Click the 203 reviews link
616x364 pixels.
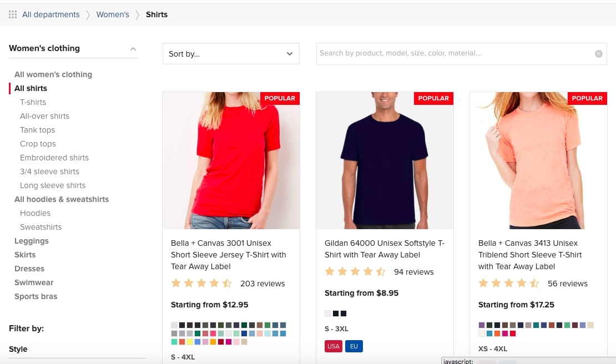click(x=262, y=283)
